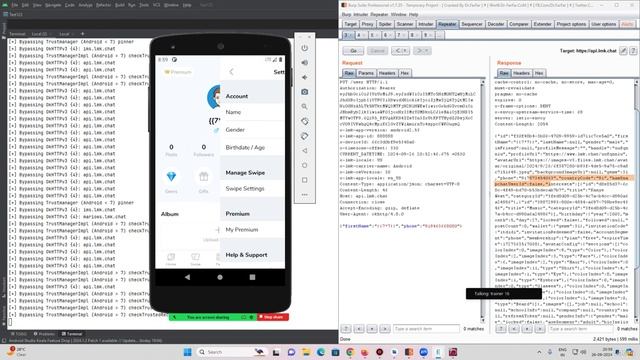
Task: Click the Windows Start button
Action: pyautogui.click(x=187, y=352)
